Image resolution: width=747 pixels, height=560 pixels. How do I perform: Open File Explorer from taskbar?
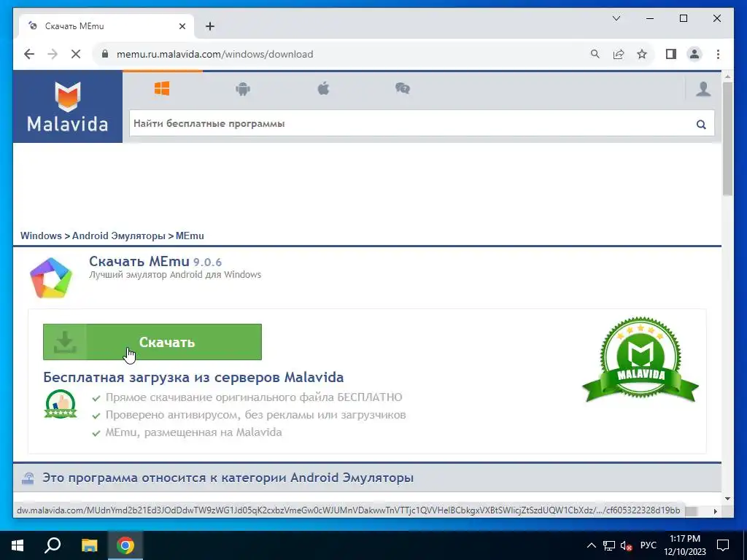[x=89, y=545]
